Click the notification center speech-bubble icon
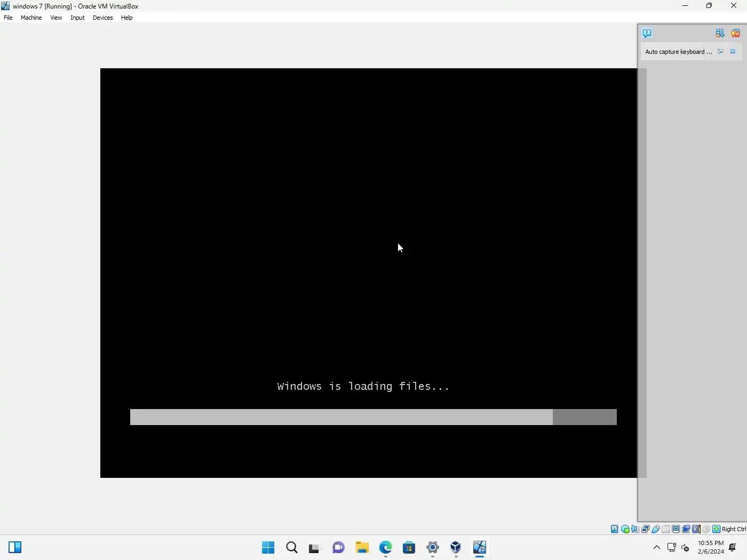 point(647,33)
